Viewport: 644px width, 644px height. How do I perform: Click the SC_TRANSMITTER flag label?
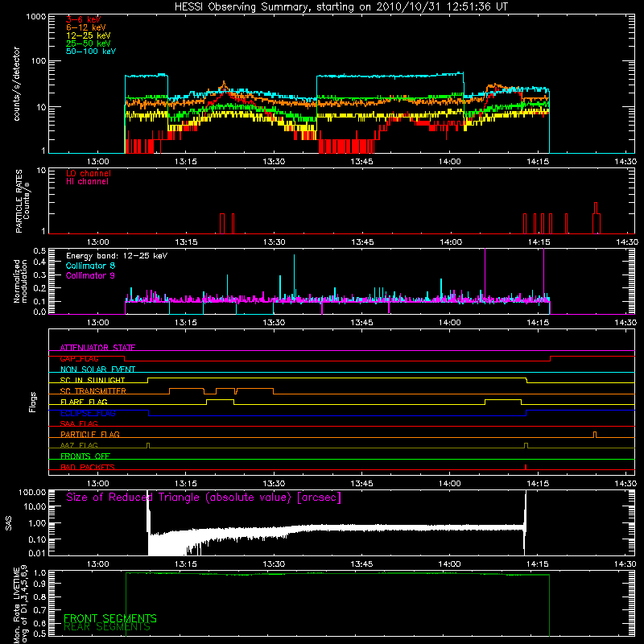click(93, 391)
